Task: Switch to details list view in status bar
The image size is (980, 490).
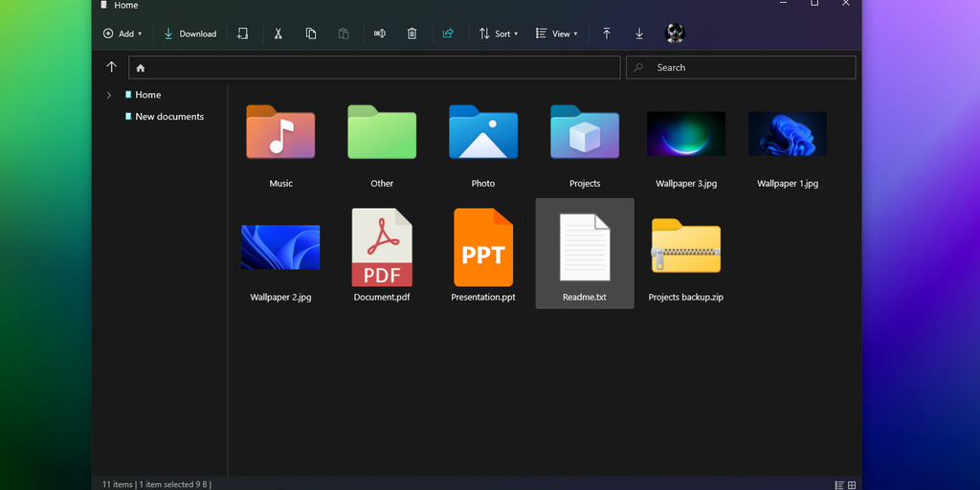Action: click(839, 484)
